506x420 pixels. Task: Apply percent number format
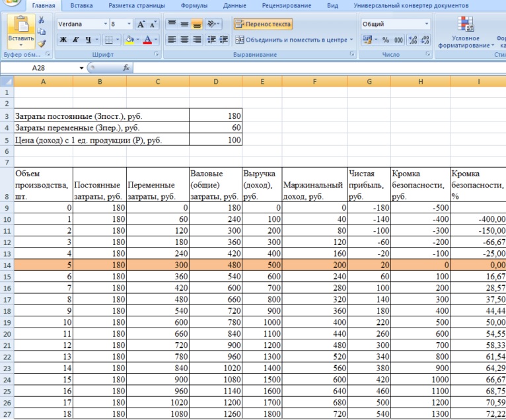click(x=386, y=40)
